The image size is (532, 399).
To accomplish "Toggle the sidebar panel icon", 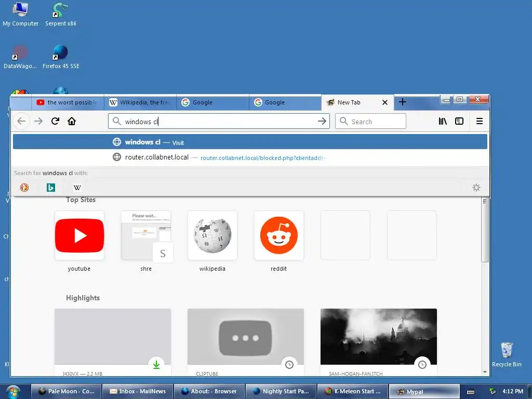I will click(459, 121).
